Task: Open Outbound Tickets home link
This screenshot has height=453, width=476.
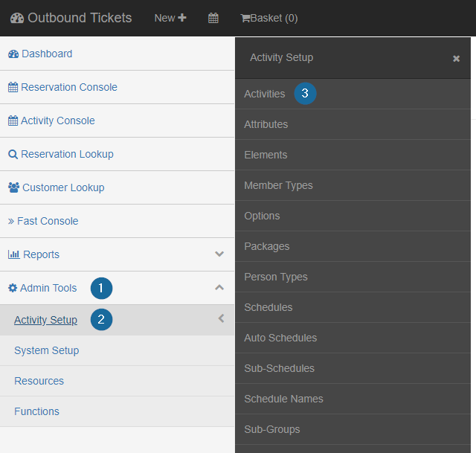Action: pyautogui.click(x=71, y=18)
